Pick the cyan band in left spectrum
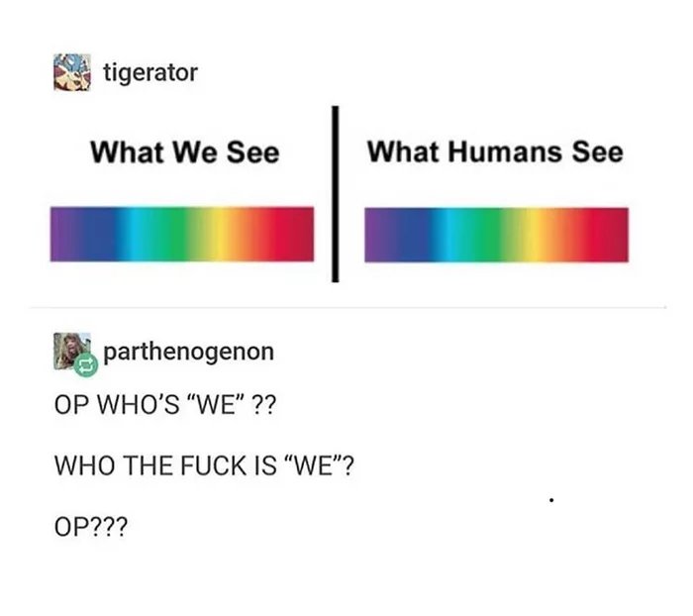The height and width of the screenshot is (616, 693). (x=135, y=234)
